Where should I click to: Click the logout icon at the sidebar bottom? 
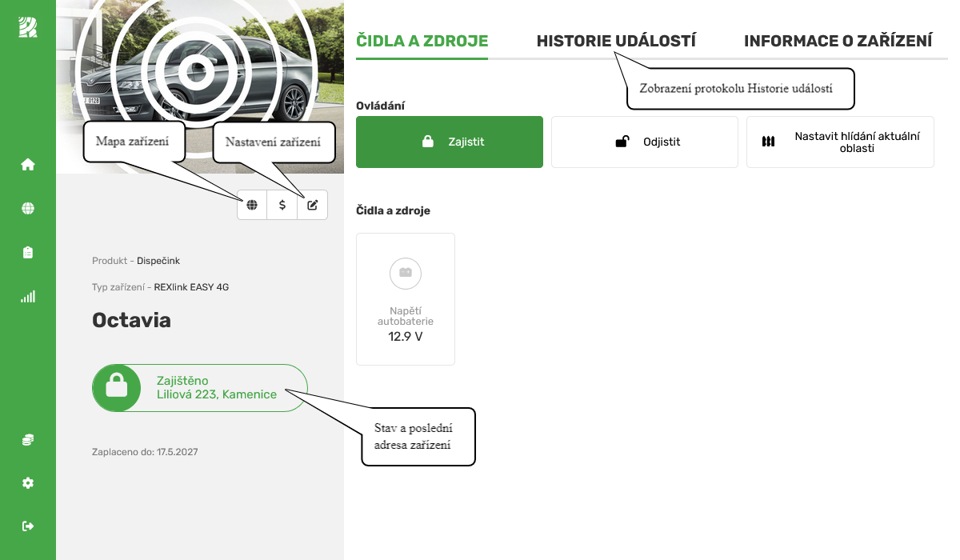(28, 526)
